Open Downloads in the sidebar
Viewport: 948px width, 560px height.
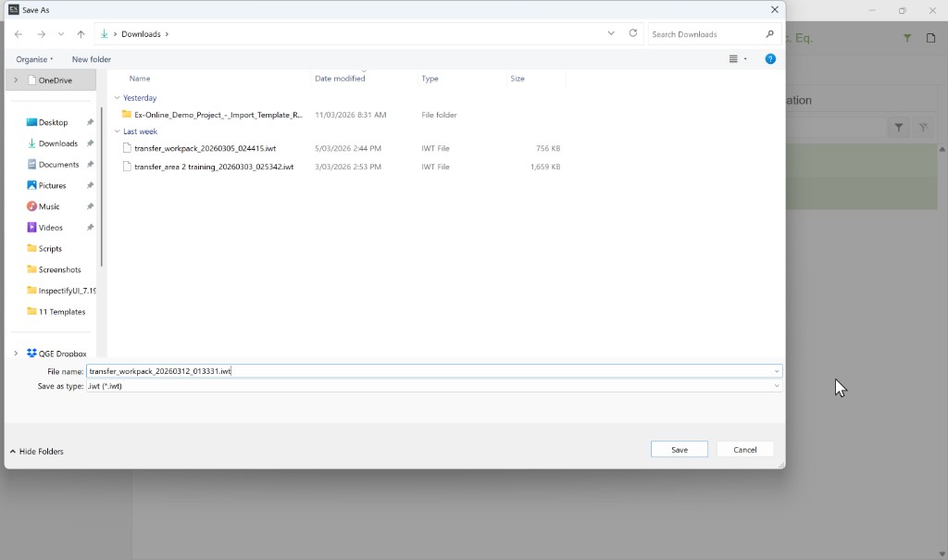click(x=58, y=143)
